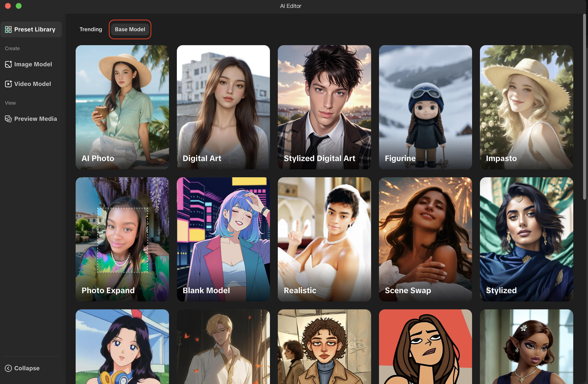Select the blond man in white shirt card
588x384 pixels.
point(223,347)
